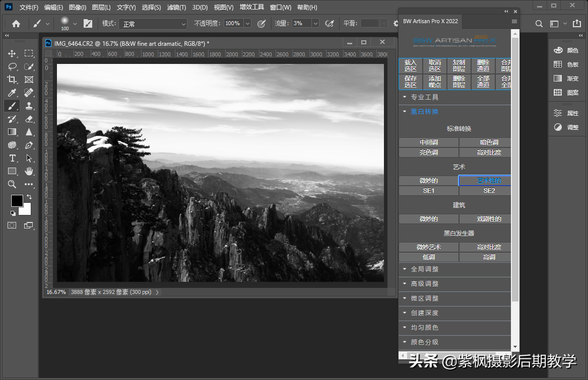
Task: Pick the Eyedropper tool
Action: pyautogui.click(x=12, y=93)
